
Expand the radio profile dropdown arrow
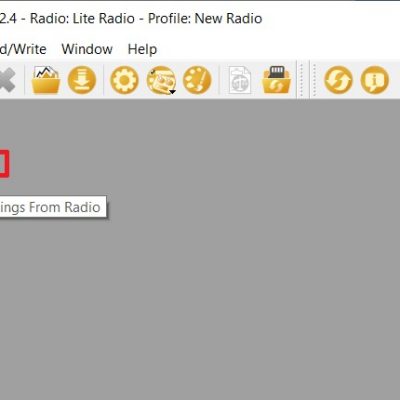tap(172, 92)
